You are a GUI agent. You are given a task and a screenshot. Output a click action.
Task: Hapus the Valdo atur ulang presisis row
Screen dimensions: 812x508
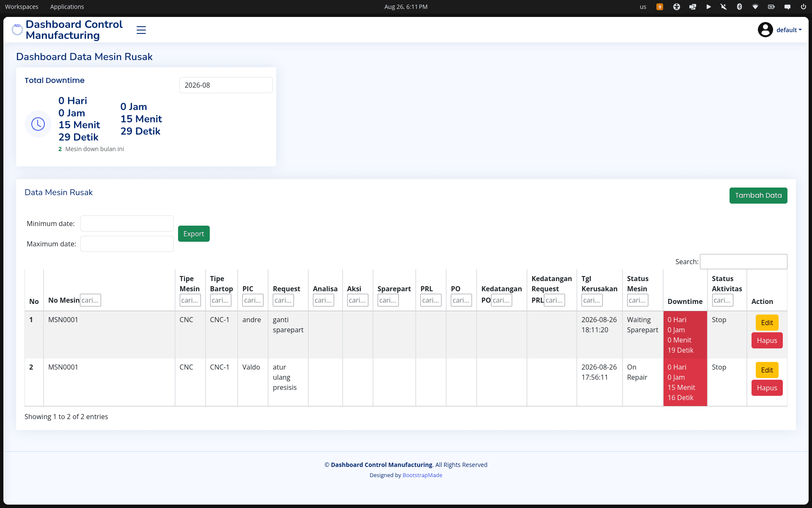(x=767, y=388)
